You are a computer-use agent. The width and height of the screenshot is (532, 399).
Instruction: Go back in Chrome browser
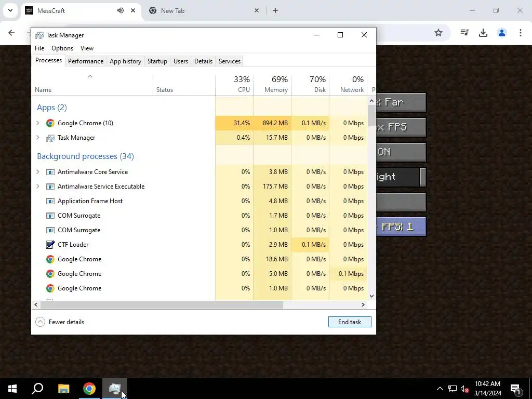click(11, 33)
